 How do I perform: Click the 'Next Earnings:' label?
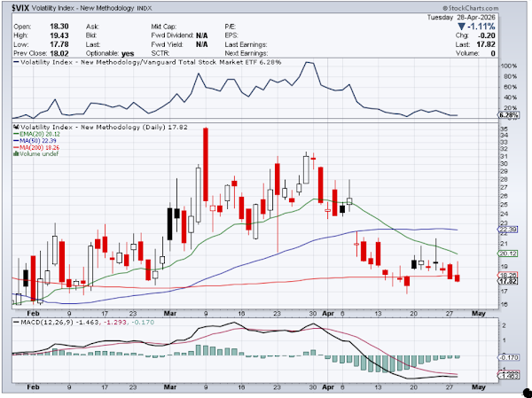tap(246, 53)
